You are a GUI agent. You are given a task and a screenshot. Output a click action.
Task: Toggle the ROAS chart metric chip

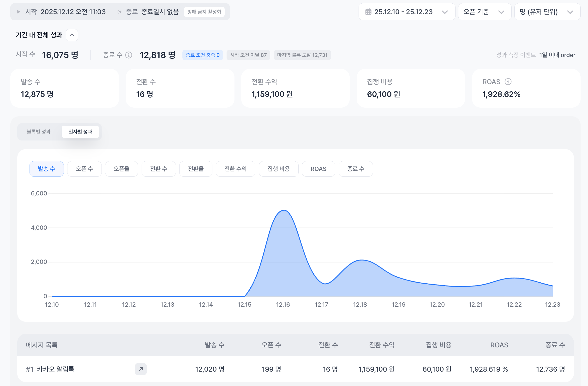[318, 169]
